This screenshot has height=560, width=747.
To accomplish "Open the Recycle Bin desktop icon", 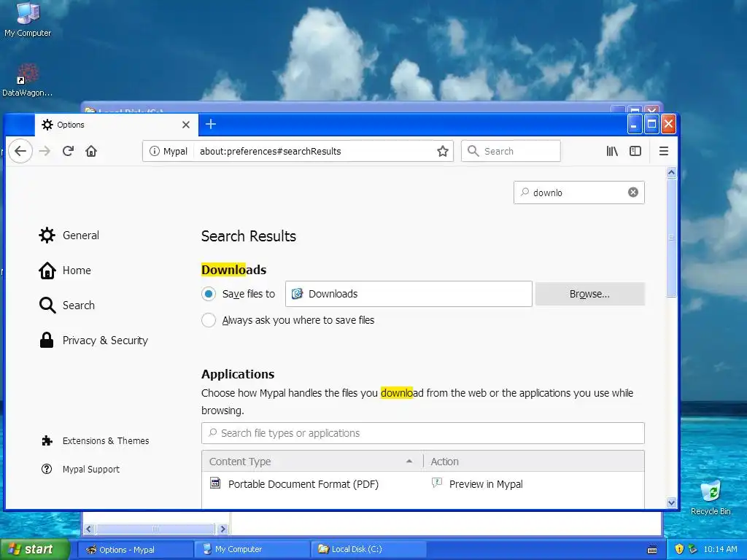I will coord(711,497).
